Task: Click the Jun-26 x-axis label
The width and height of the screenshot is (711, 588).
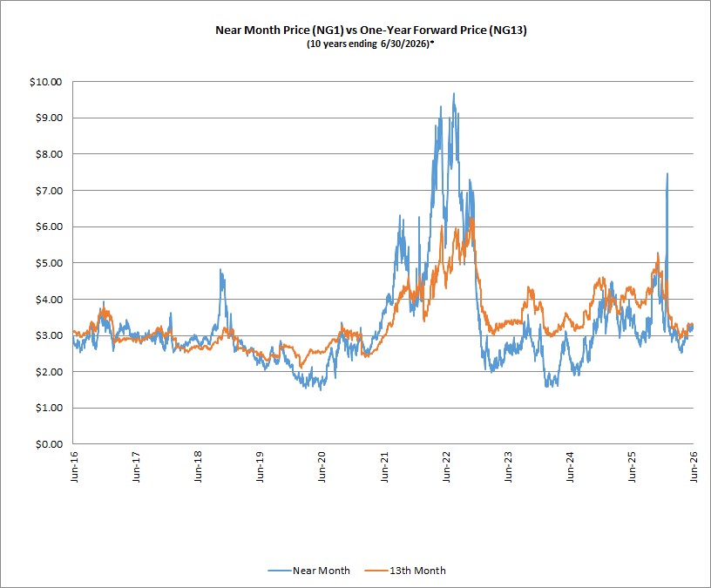Action: [x=694, y=467]
